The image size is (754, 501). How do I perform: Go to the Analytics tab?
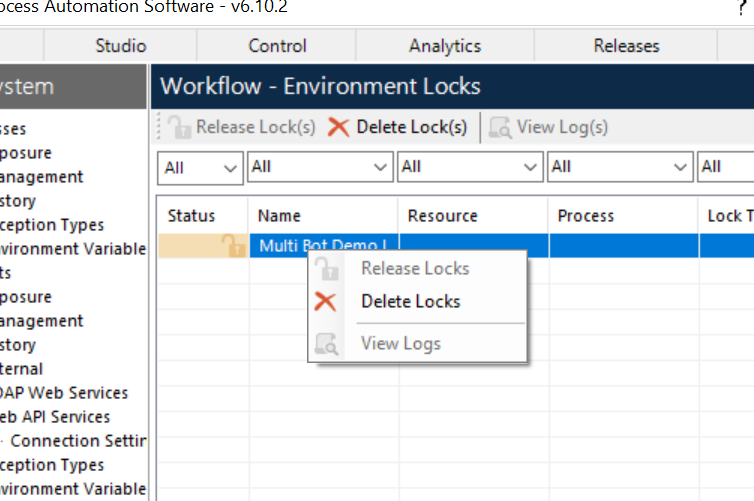pyautogui.click(x=445, y=46)
